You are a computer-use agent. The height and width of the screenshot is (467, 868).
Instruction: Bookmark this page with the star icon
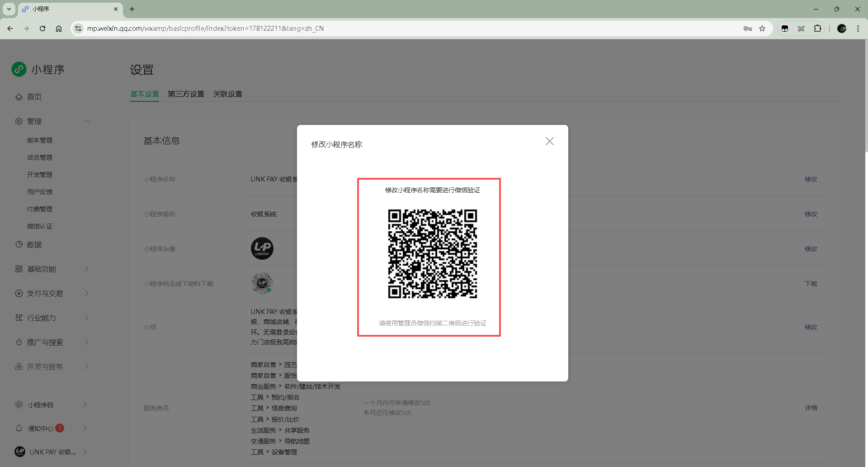(762, 29)
